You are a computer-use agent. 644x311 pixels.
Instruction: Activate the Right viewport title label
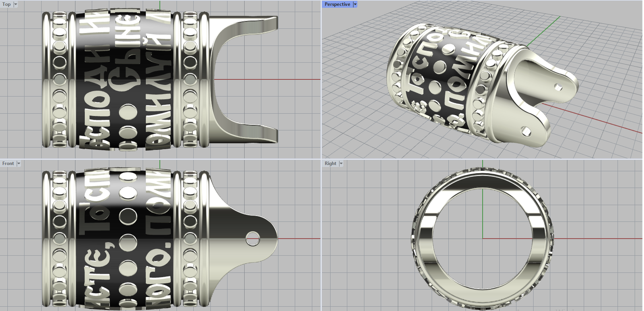(x=330, y=164)
